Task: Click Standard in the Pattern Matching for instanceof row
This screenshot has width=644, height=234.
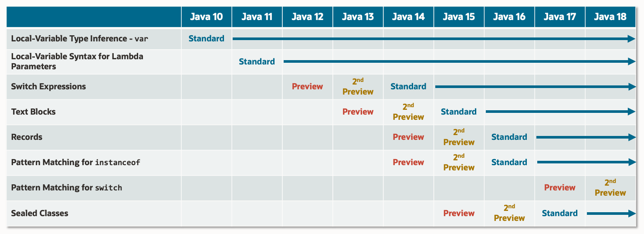Action: tap(509, 162)
